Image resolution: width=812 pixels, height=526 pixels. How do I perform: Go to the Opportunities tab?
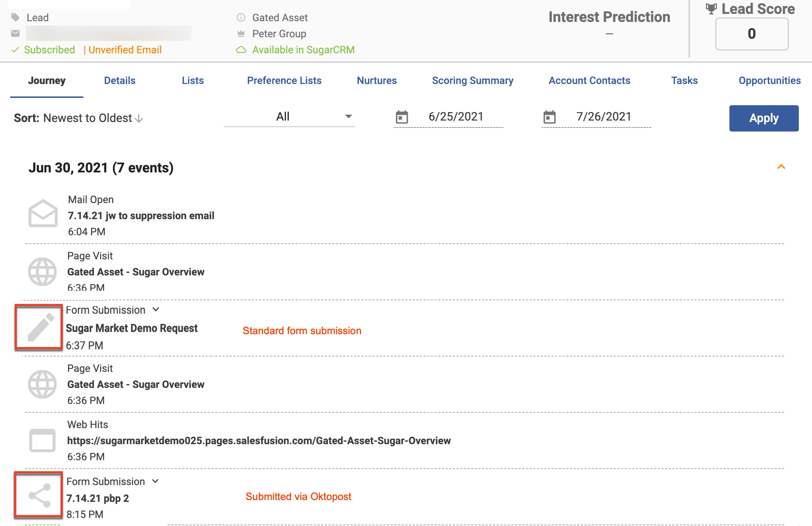pyautogui.click(x=769, y=80)
